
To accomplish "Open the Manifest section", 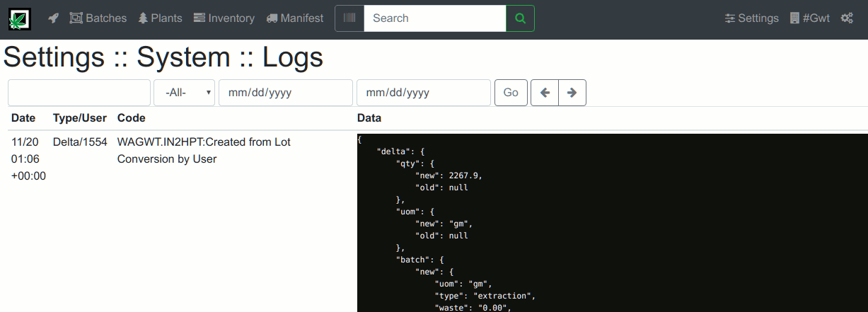I will [295, 18].
